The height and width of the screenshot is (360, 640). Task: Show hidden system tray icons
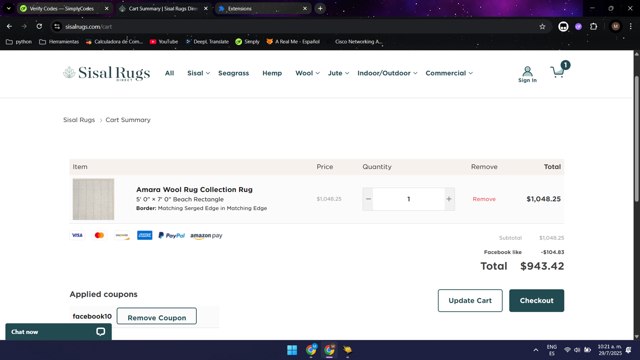[536, 350]
